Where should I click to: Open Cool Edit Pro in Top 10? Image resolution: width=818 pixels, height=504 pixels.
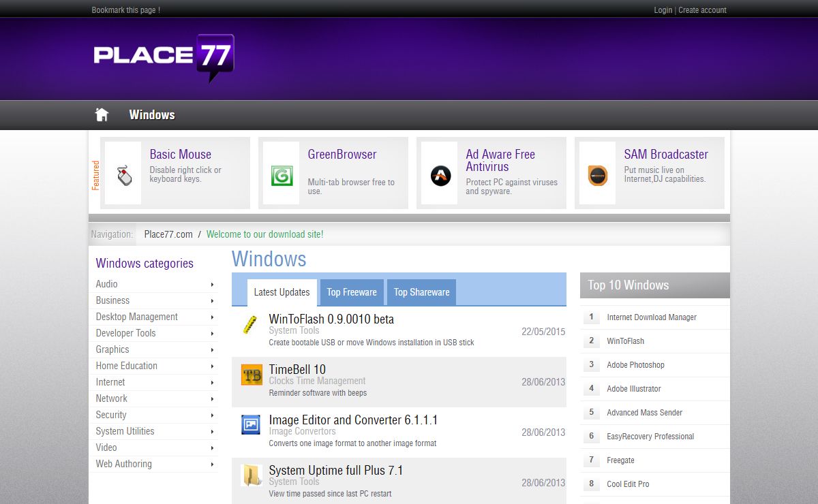628,484
